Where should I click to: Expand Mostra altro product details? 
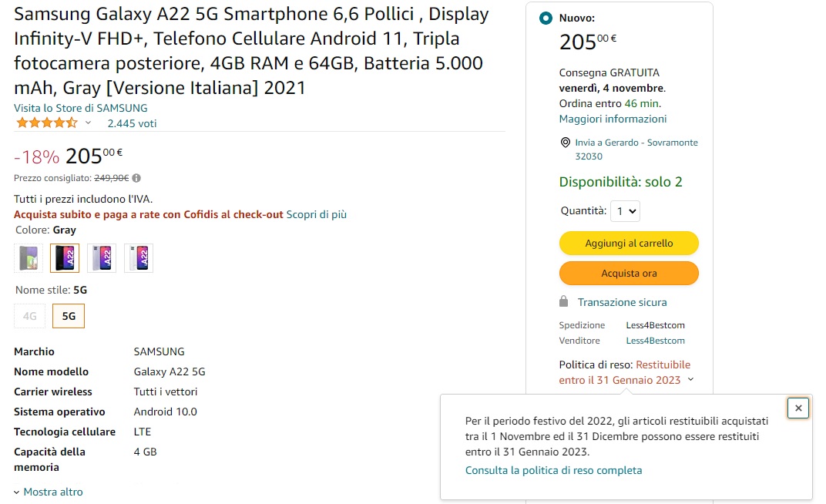tap(48, 492)
